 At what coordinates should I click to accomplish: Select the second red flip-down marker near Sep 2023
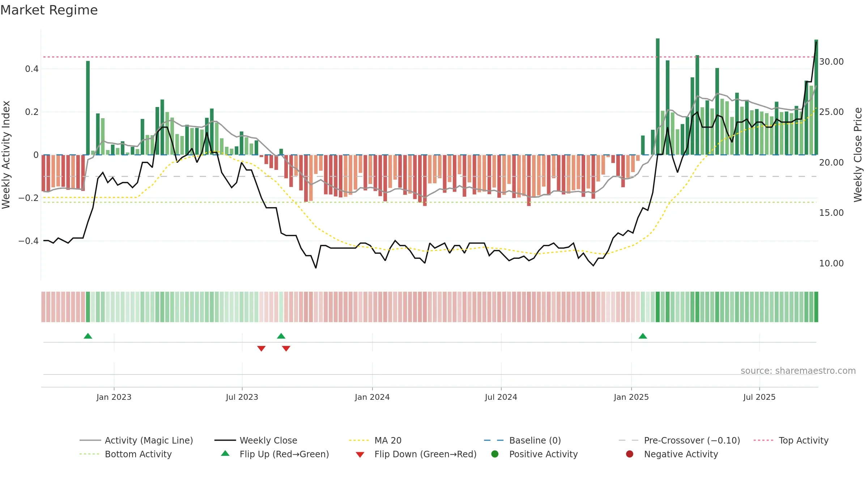pyautogui.click(x=286, y=348)
